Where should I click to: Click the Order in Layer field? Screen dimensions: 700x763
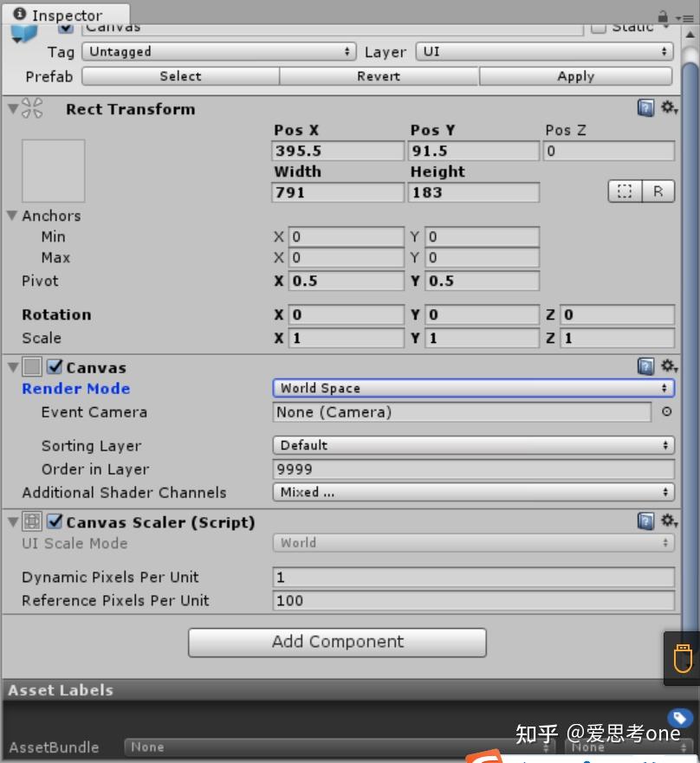coord(473,469)
